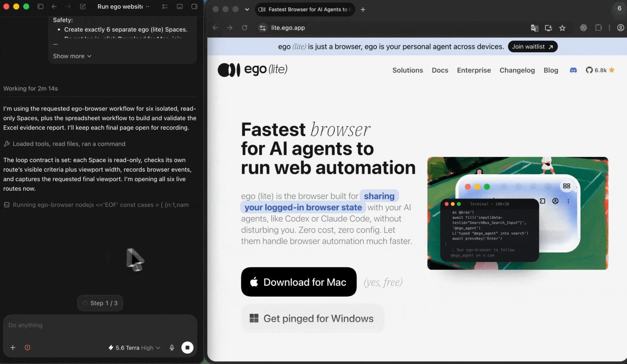Click the 'Working for 2m 14s' status
627x364 pixels.
point(31,88)
